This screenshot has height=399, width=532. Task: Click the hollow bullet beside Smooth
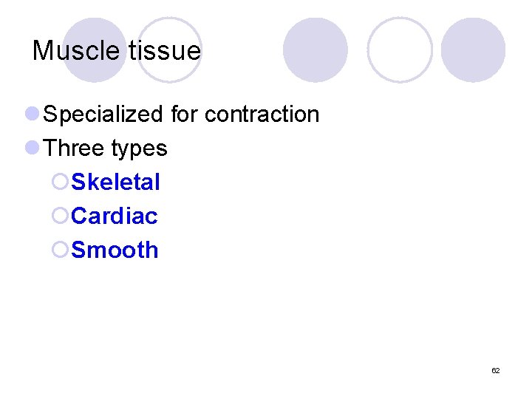[x=61, y=250]
